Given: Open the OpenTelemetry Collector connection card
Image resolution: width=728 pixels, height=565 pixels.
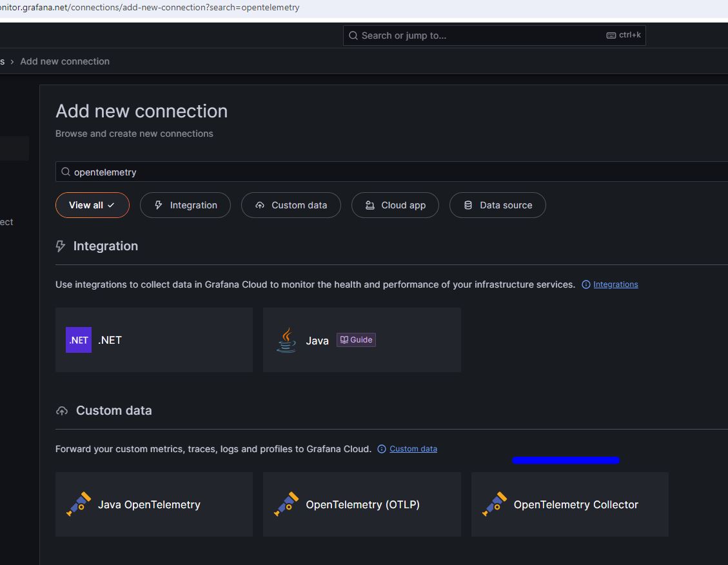Looking at the screenshot, I should 570,504.
